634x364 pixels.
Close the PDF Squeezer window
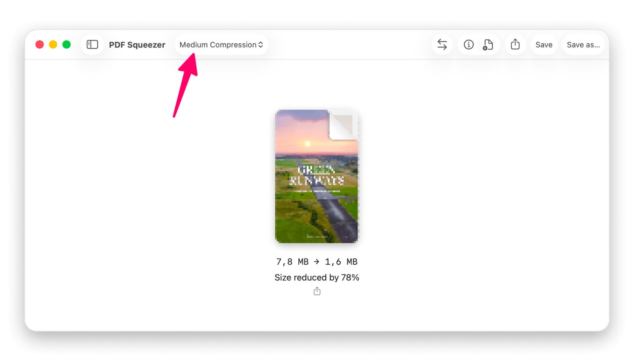(x=39, y=45)
